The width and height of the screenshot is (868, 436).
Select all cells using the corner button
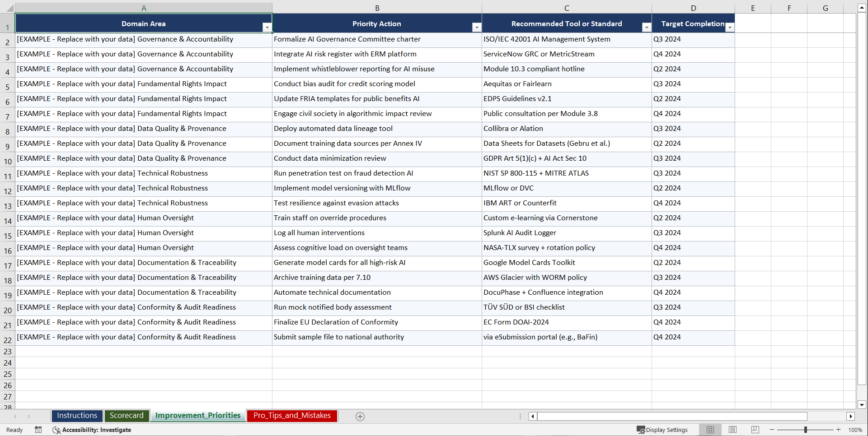pos(10,8)
